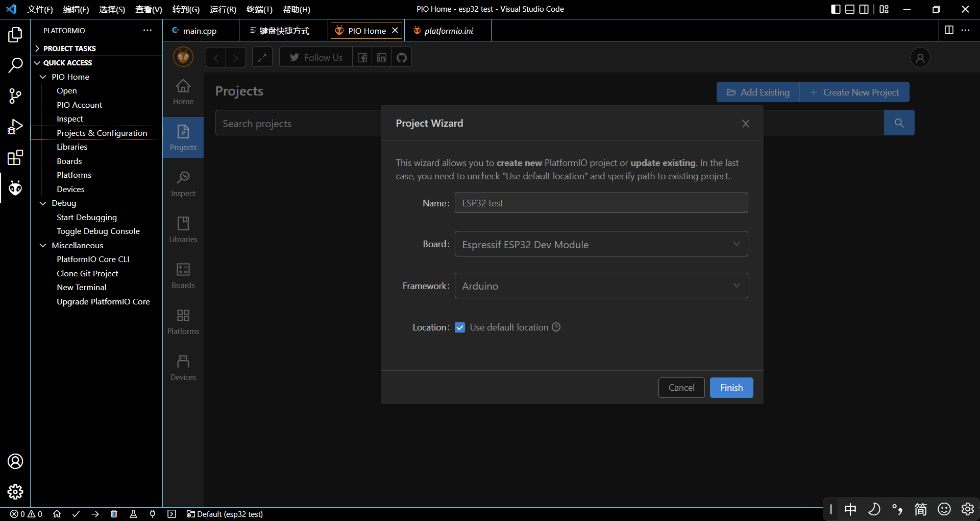Go forward in PIO Home navigation
The width and height of the screenshot is (980, 521).
tap(236, 57)
